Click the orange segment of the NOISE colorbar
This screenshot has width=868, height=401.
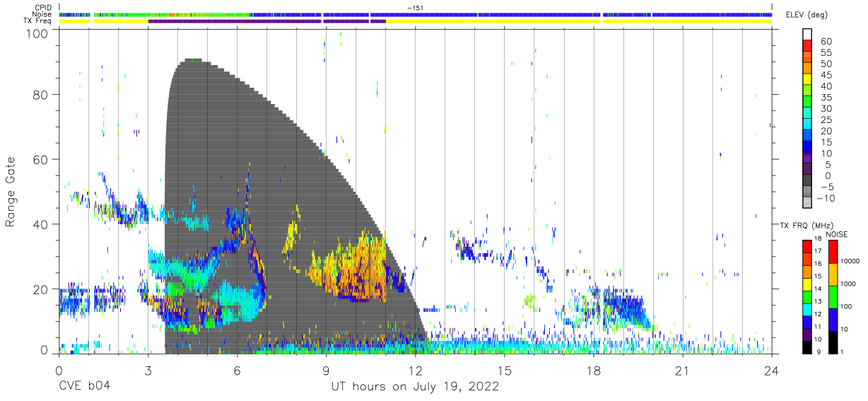click(833, 274)
